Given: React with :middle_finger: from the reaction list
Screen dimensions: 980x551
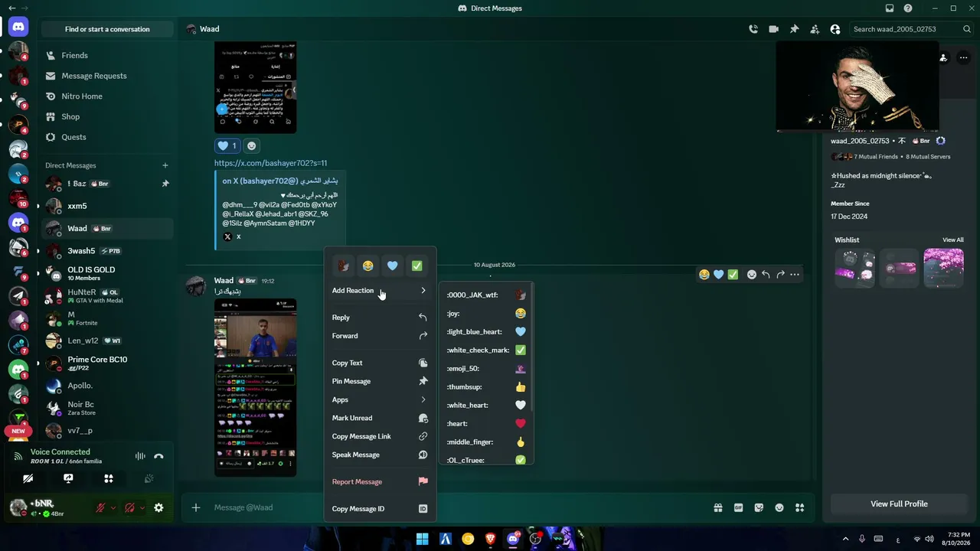Looking at the screenshot, I should point(486,442).
